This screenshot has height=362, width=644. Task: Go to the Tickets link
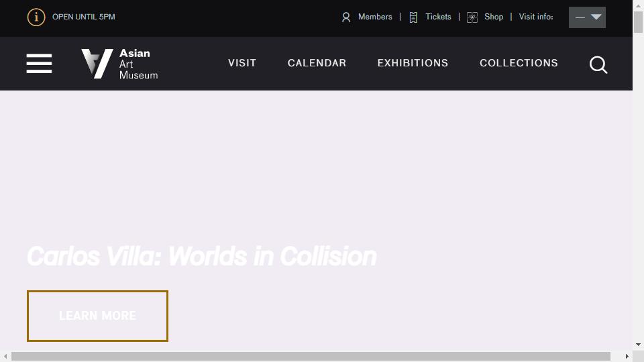(438, 17)
